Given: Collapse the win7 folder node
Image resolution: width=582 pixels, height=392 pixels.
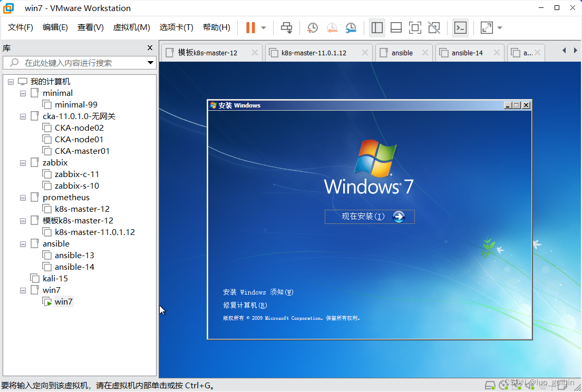Looking at the screenshot, I should click(23, 290).
